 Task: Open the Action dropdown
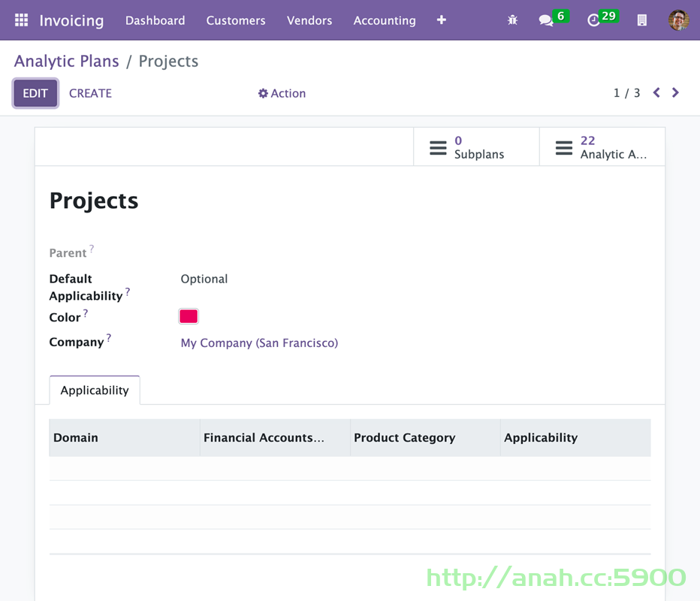coord(282,93)
